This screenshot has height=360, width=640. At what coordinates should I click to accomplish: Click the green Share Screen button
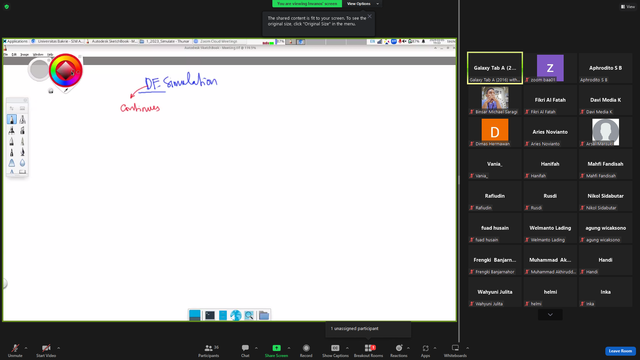[276, 350]
